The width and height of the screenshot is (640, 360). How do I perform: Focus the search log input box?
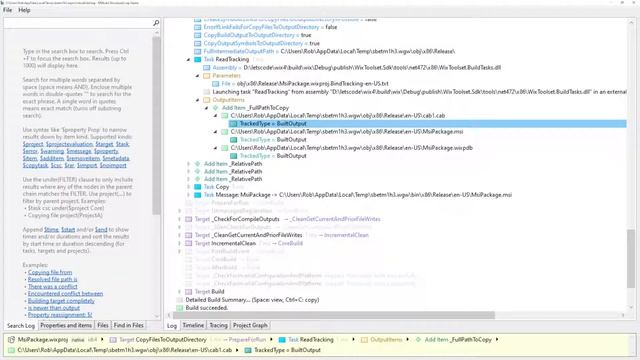pos(78,23)
